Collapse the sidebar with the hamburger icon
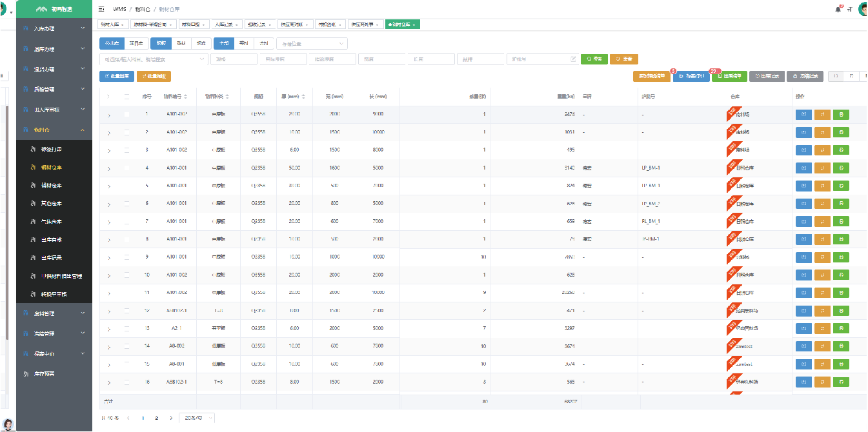Screen dimensions: 868x432 click(101, 10)
